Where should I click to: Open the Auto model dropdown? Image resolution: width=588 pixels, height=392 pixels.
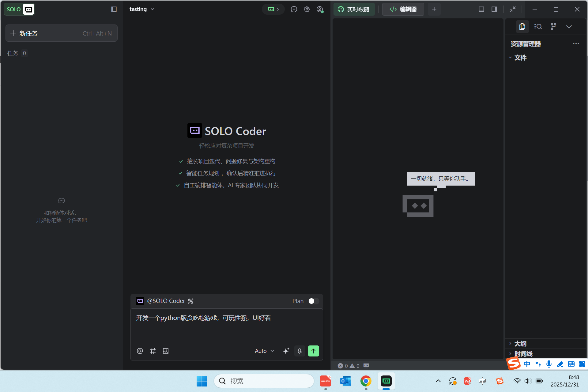click(264, 351)
